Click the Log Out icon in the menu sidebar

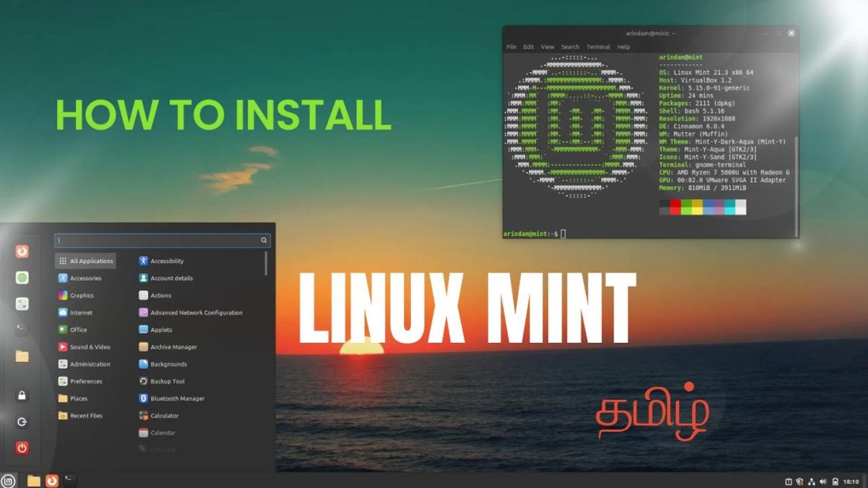(22, 422)
